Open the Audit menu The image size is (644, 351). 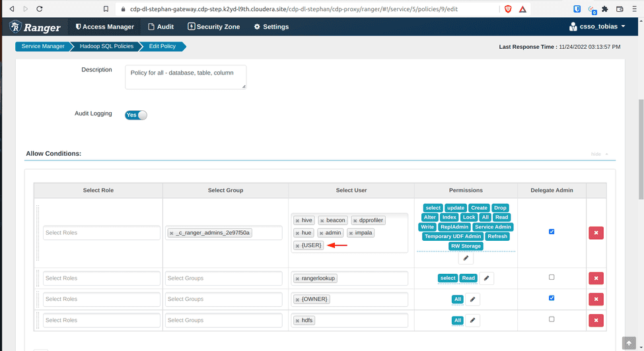pos(161,27)
